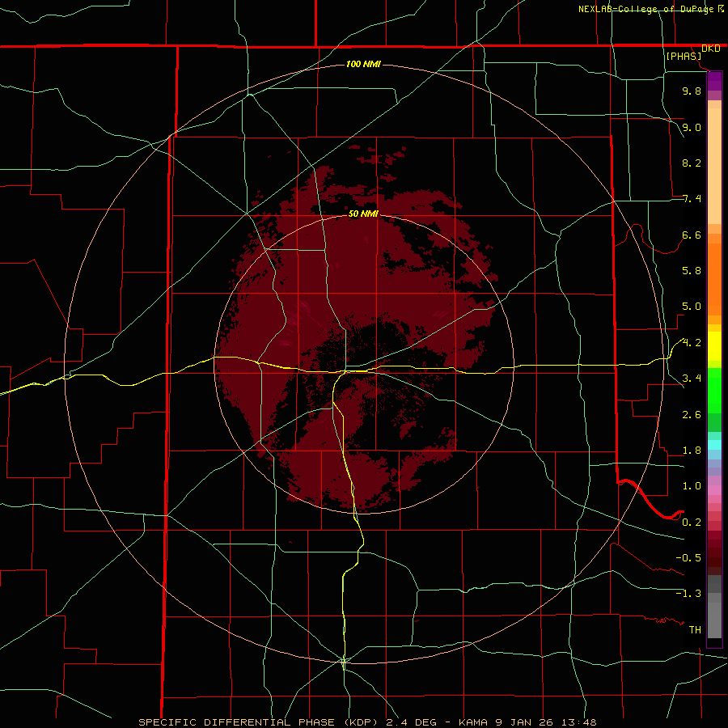728x728 pixels.
Task: Click the 2.6 color scale value
Action: (x=692, y=415)
